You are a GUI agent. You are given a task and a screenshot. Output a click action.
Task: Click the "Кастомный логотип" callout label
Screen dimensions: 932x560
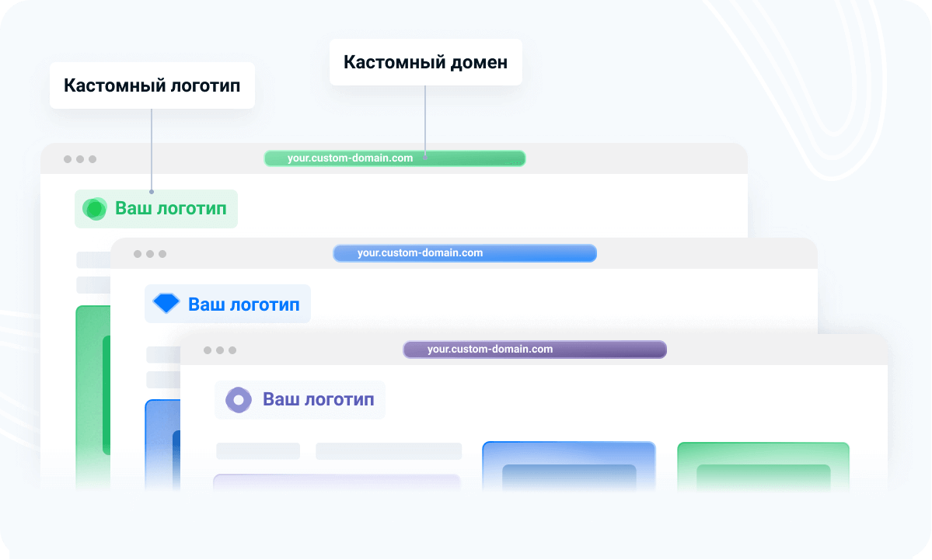pyautogui.click(x=152, y=85)
